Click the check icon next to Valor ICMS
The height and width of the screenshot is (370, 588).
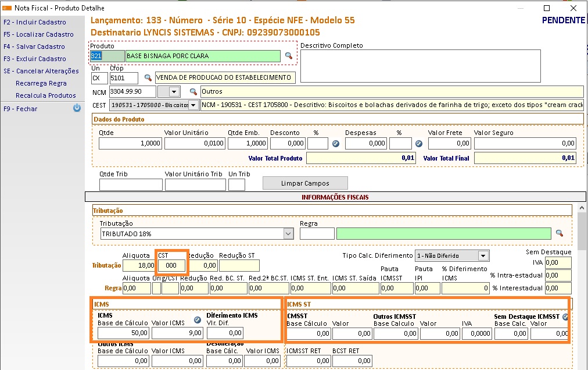click(x=198, y=319)
